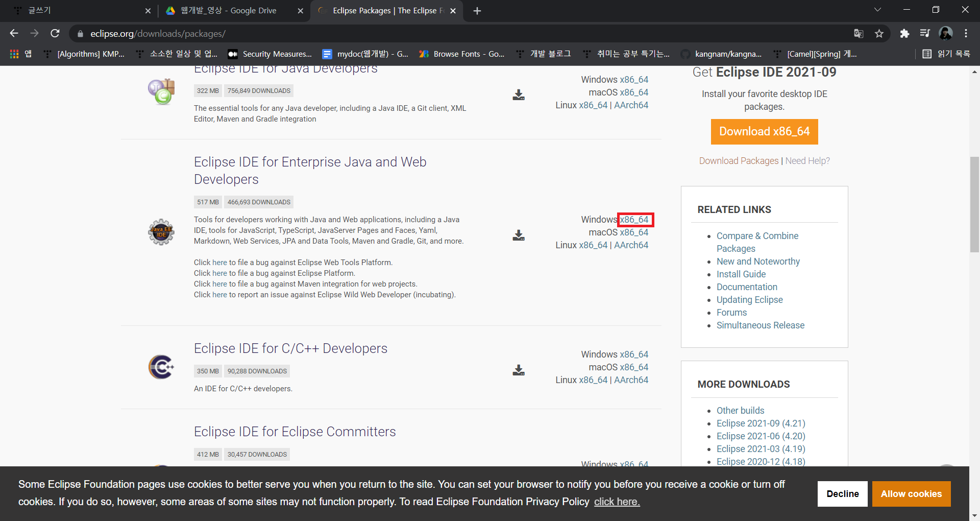Open the reading list button
Screen dimensions: 980x521
pos(946,54)
